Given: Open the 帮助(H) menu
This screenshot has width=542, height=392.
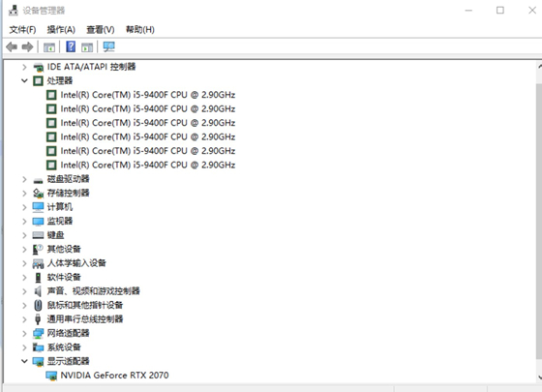Looking at the screenshot, I should pyautogui.click(x=140, y=30).
